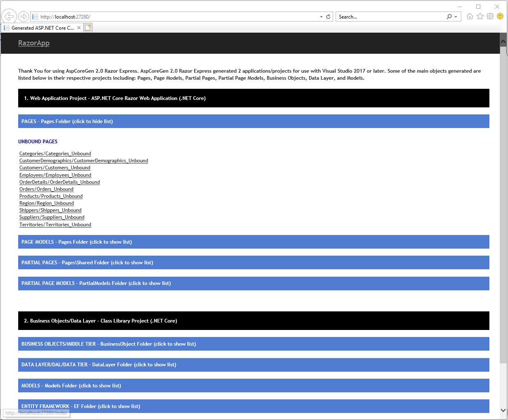Screen dimensions: 508x420
Task: Click the scrollbar up arrow
Action: [x=503, y=41]
